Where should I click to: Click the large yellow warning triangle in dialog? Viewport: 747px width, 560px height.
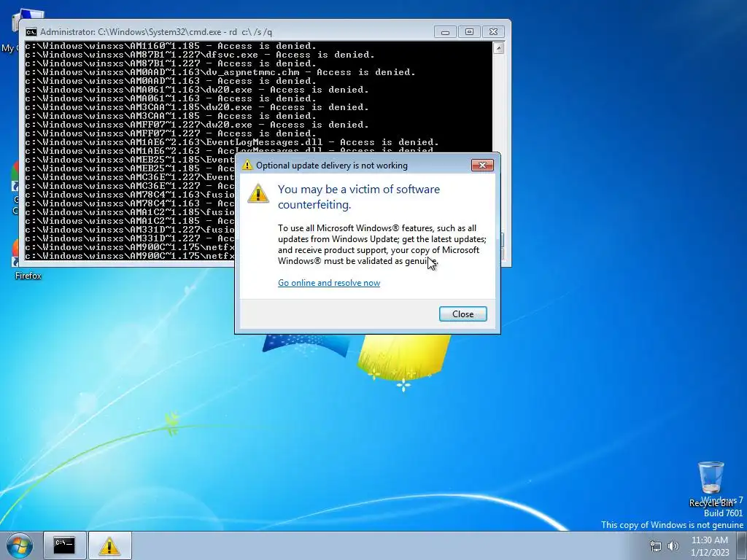(258, 193)
